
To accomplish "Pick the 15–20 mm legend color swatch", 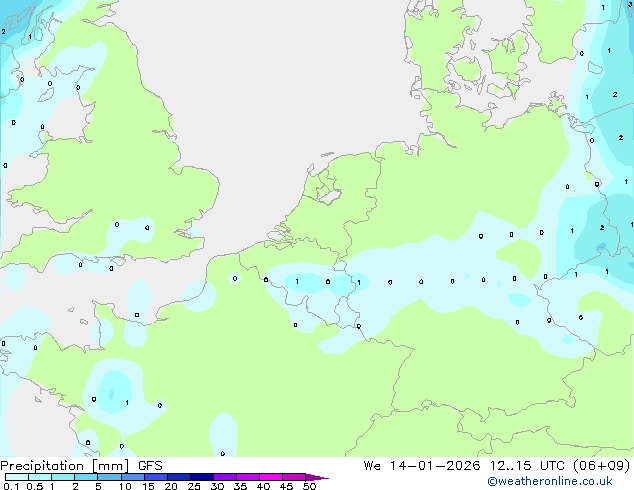I will [155, 477].
